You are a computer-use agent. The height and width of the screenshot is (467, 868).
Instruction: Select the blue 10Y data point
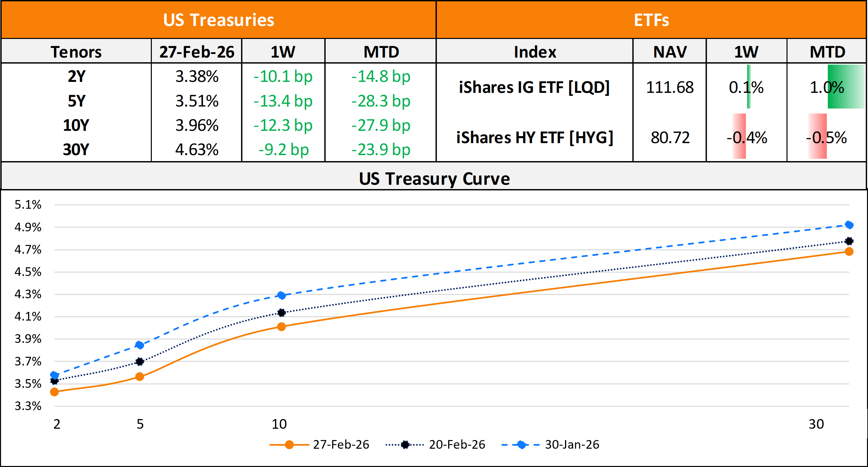point(281,296)
